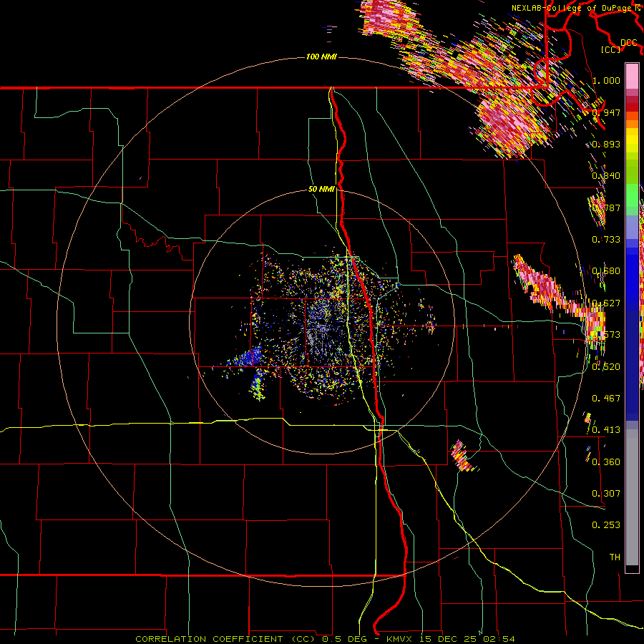
Task: Pick the gray bottom color bar segment
Action: (632, 497)
